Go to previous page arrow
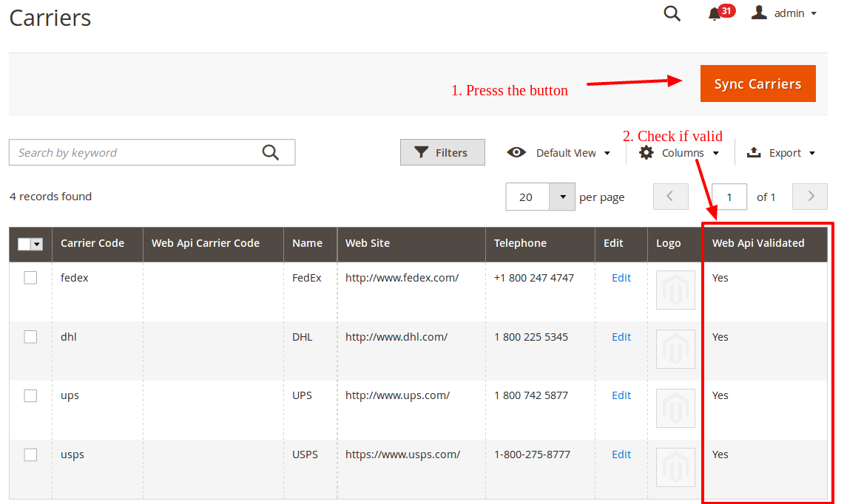This screenshot has height=504, width=844. pos(670,197)
